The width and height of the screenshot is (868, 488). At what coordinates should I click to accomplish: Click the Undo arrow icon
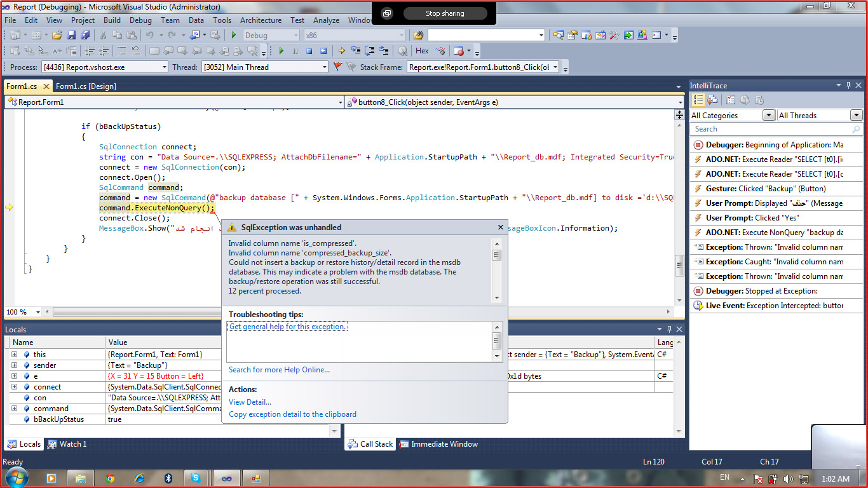[150, 36]
